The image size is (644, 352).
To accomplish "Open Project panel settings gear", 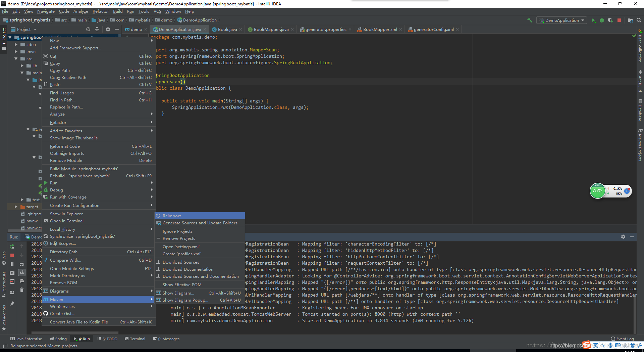I will pyautogui.click(x=108, y=29).
